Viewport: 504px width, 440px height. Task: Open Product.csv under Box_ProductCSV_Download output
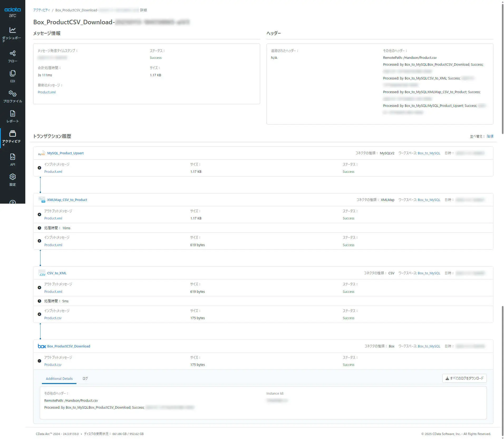(x=53, y=365)
